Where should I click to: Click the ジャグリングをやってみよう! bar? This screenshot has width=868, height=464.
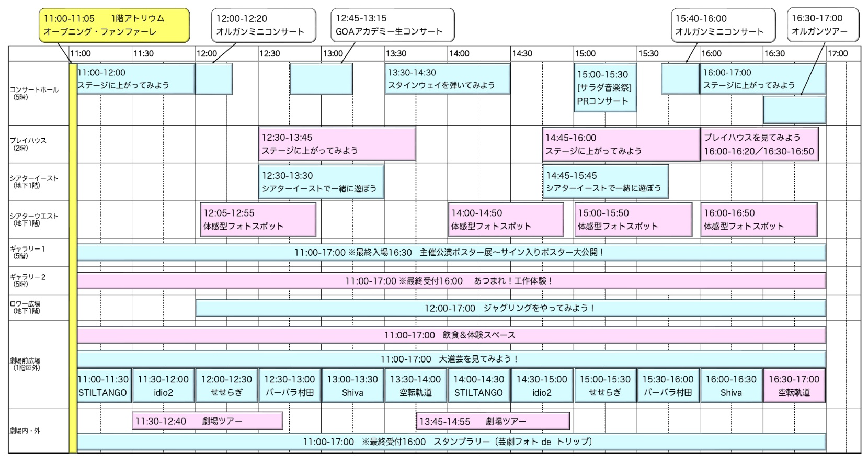pyautogui.click(x=510, y=308)
